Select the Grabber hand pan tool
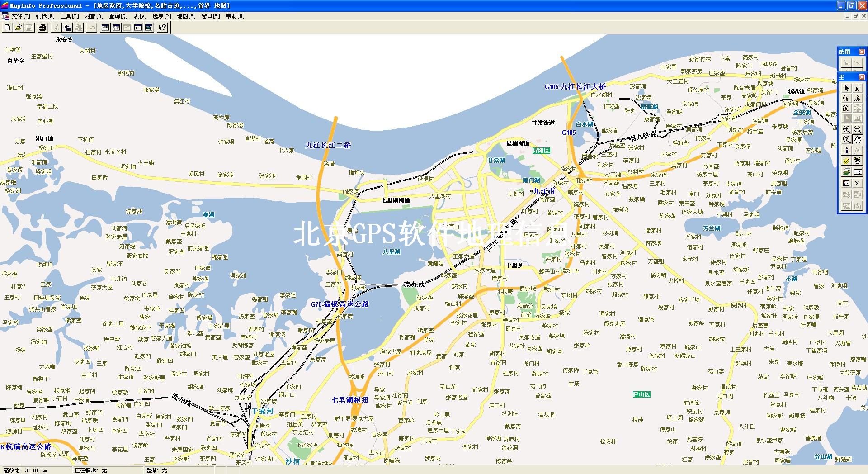Image resolution: width=868 pixels, height=474 pixels. 857,139
